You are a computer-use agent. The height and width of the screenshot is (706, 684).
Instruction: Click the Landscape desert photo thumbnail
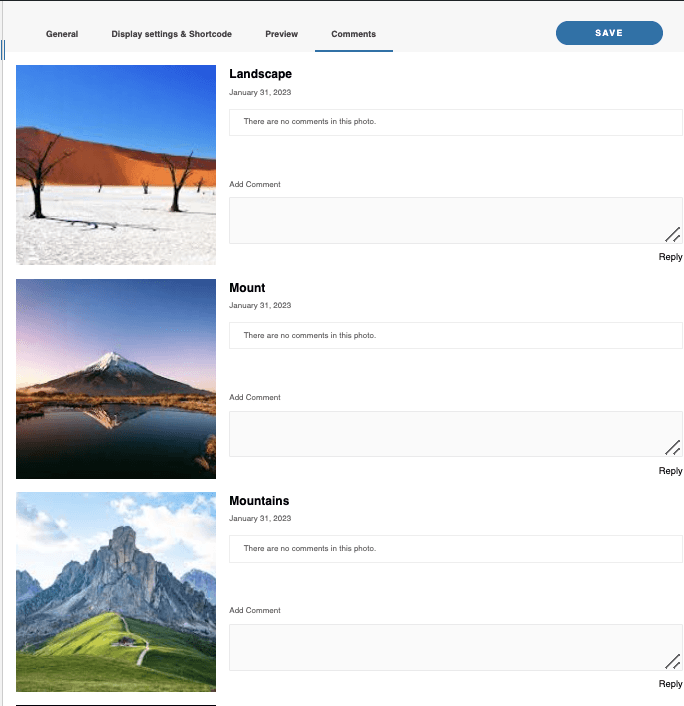(x=116, y=165)
